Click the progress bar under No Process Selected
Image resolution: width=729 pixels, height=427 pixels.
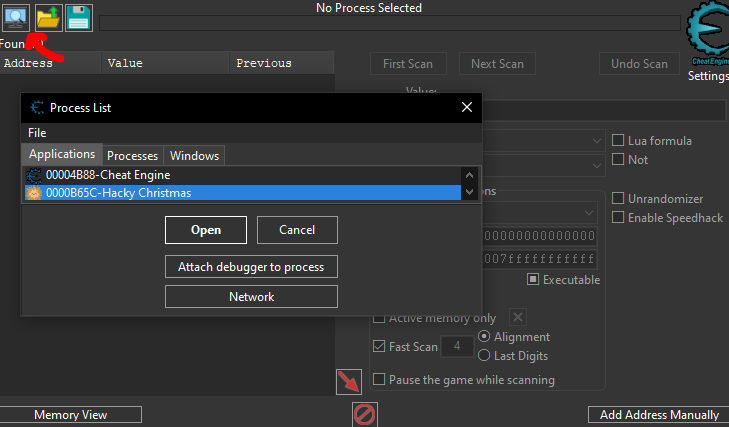(390, 23)
